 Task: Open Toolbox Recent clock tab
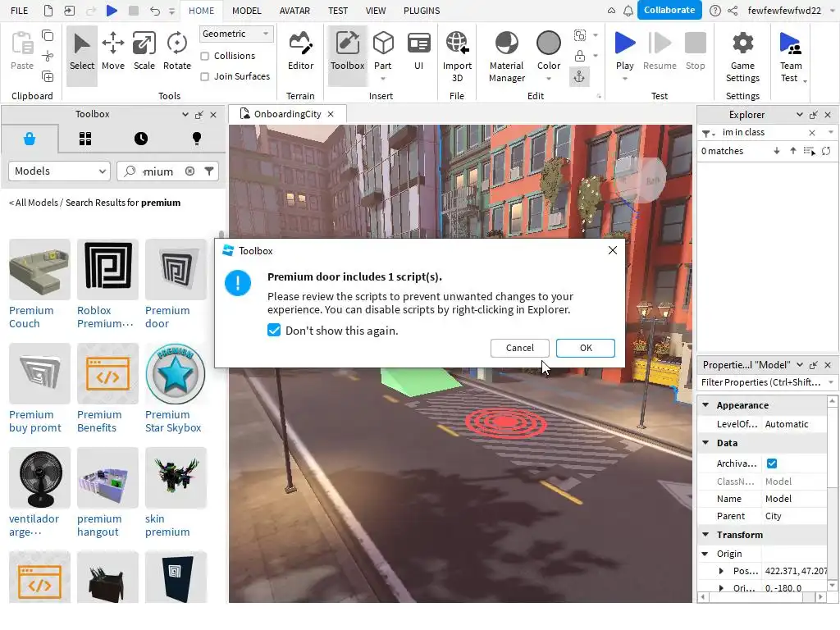tap(141, 139)
